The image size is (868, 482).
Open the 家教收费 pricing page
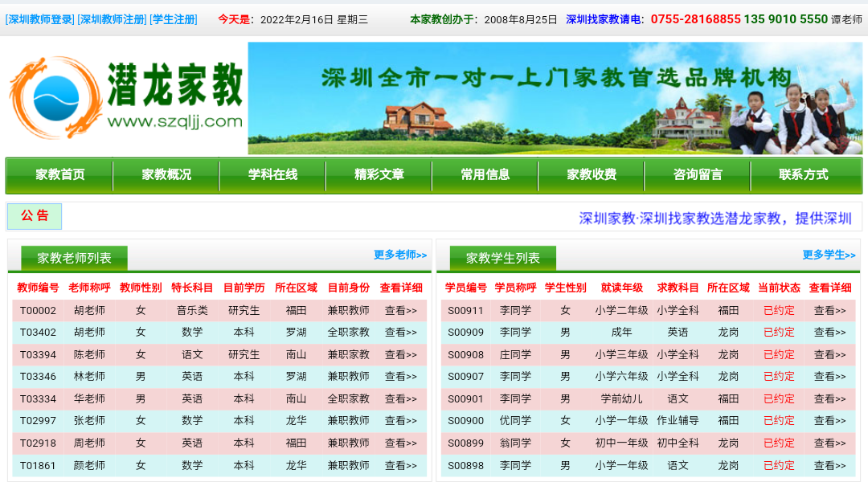coord(592,174)
